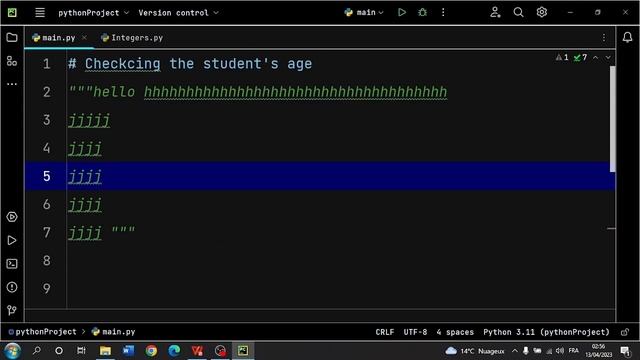Click closing triple quotes on line 7
The height and width of the screenshot is (360, 640).
123,231
